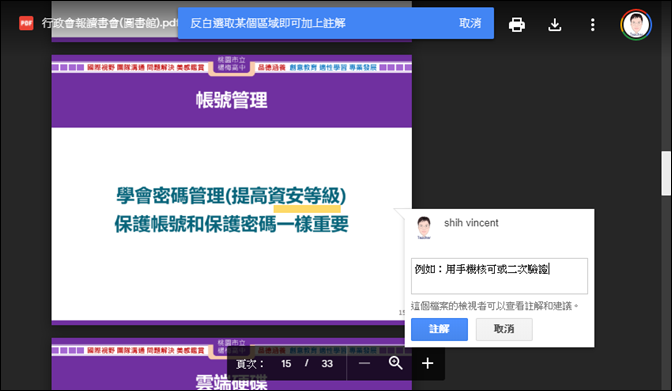This screenshot has width=672, height=391.
Task: Click the name shih vincent
Action: click(471, 223)
